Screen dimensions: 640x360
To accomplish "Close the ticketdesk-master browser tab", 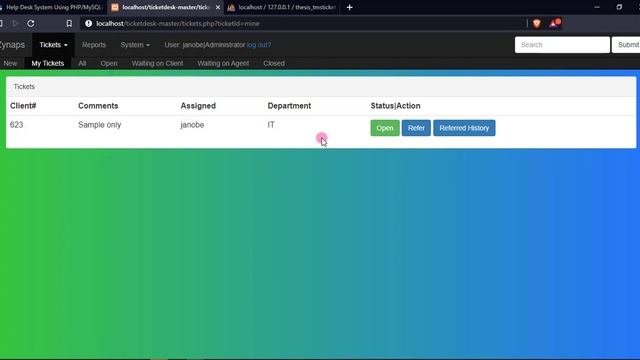I will click(x=218, y=7).
